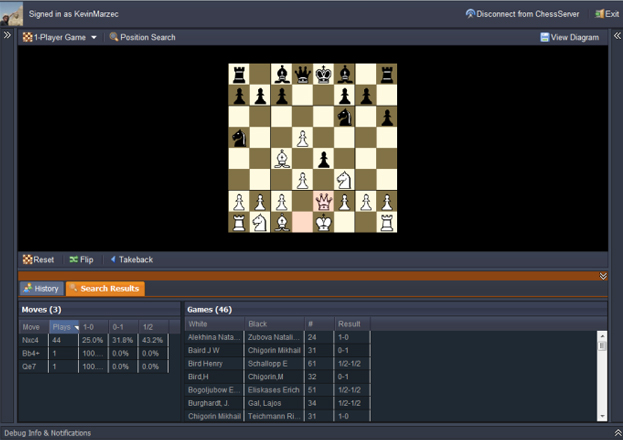The image size is (623, 440).
Task: Expand the right side panel
Action: [x=616, y=35]
